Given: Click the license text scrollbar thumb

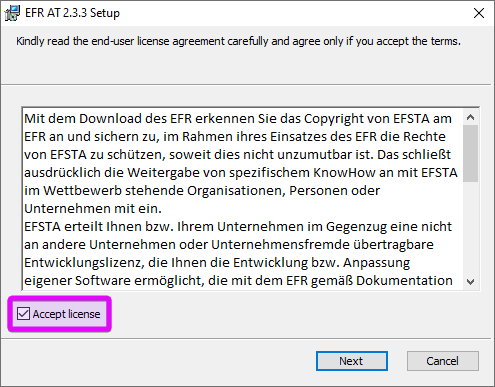Looking at the screenshot, I should (x=470, y=153).
